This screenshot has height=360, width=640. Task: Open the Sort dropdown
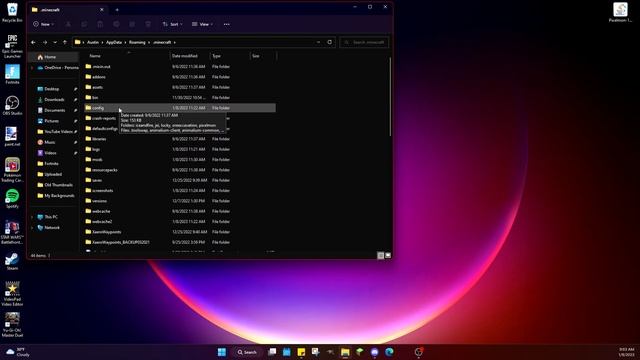pyautogui.click(x=172, y=24)
